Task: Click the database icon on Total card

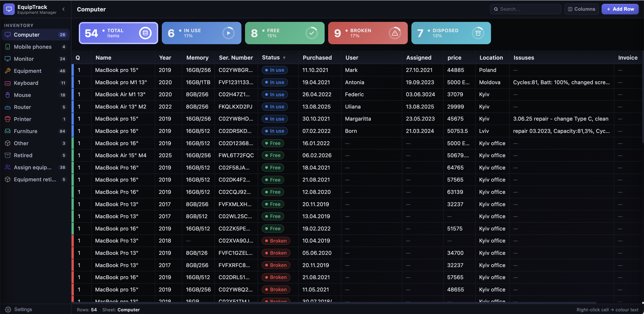Action: 145,33
